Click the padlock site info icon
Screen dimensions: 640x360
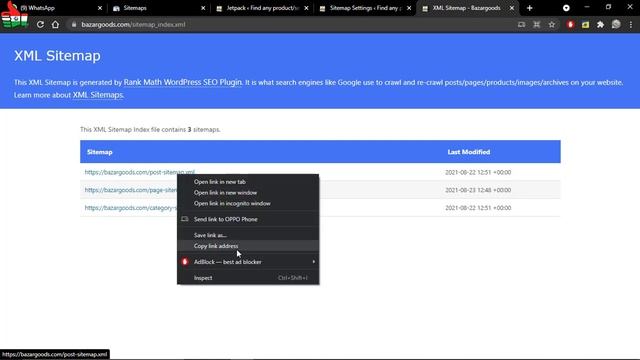(x=74, y=24)
